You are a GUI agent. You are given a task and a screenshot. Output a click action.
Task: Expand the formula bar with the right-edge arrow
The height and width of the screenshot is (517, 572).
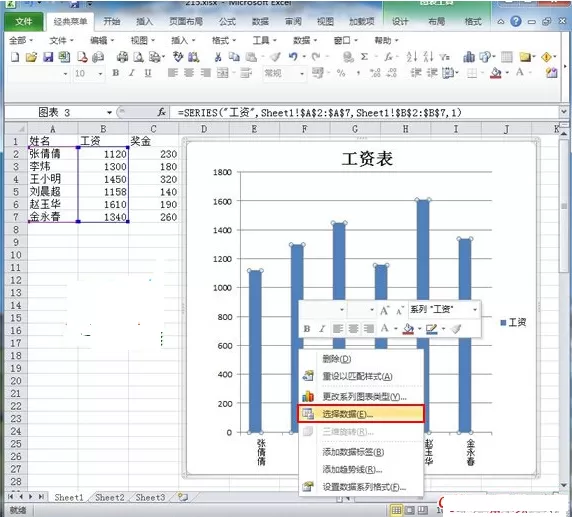[x=564, y=112]
